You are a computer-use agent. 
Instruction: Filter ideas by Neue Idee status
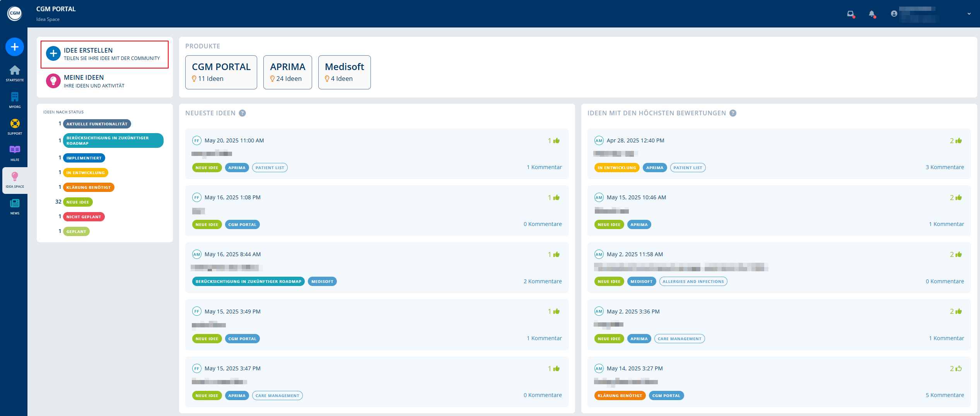coord(78,202)
